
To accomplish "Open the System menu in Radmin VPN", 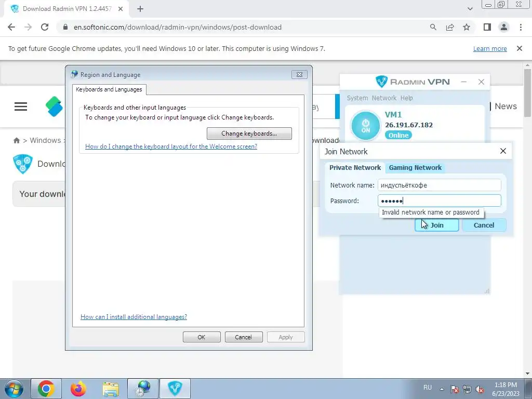I will click(357, 98).
